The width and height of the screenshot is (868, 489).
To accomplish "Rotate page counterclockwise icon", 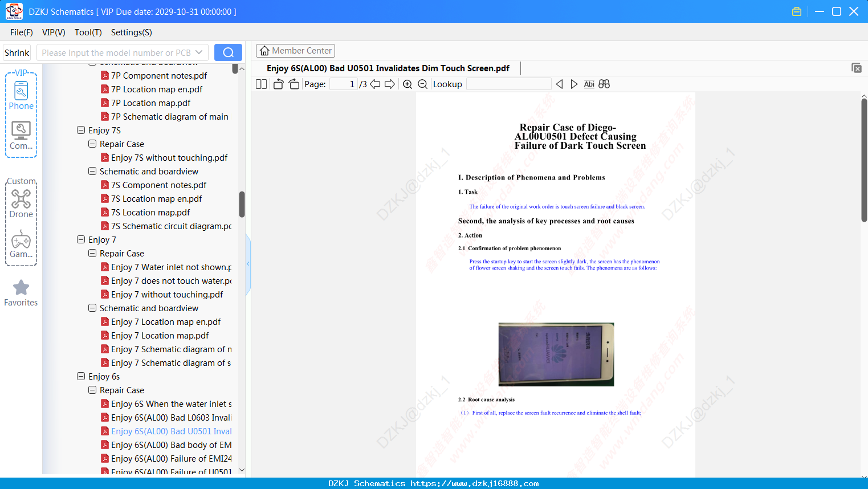I will coord(278,84).
